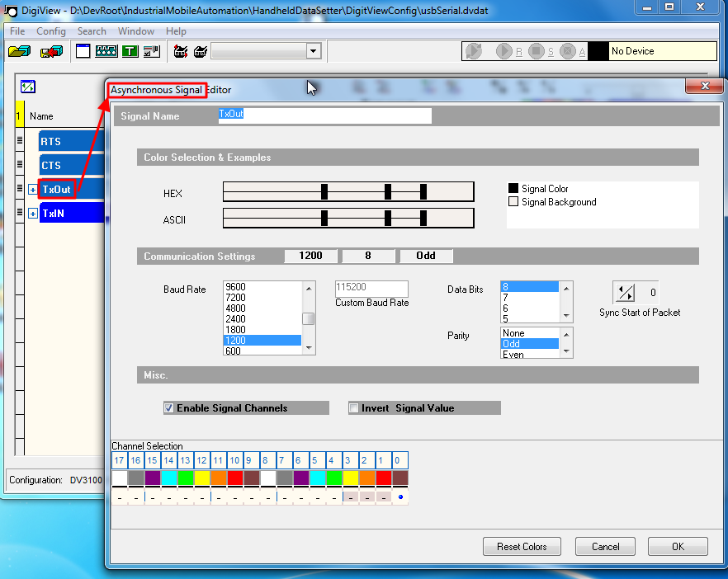Confirm the dialog with OK
Viewport: 728px width, 579px height.
678,547
